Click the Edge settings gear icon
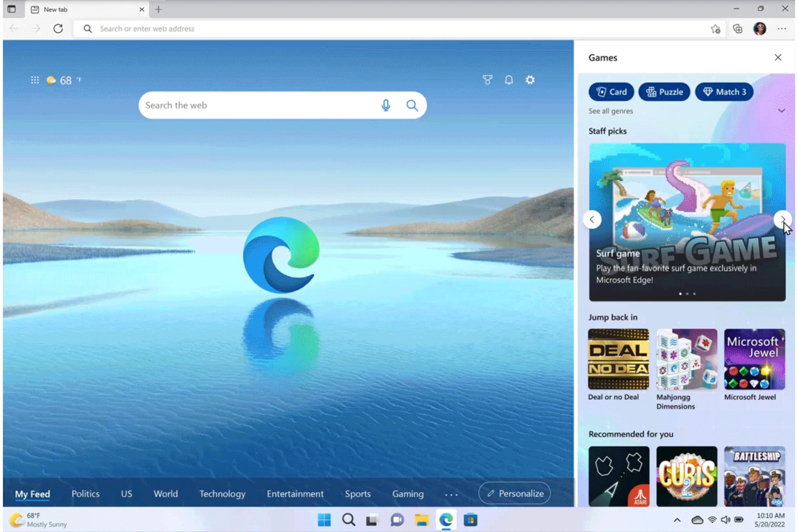The width and height of the screenshot is (798, 532). click(x=530, y=79)
